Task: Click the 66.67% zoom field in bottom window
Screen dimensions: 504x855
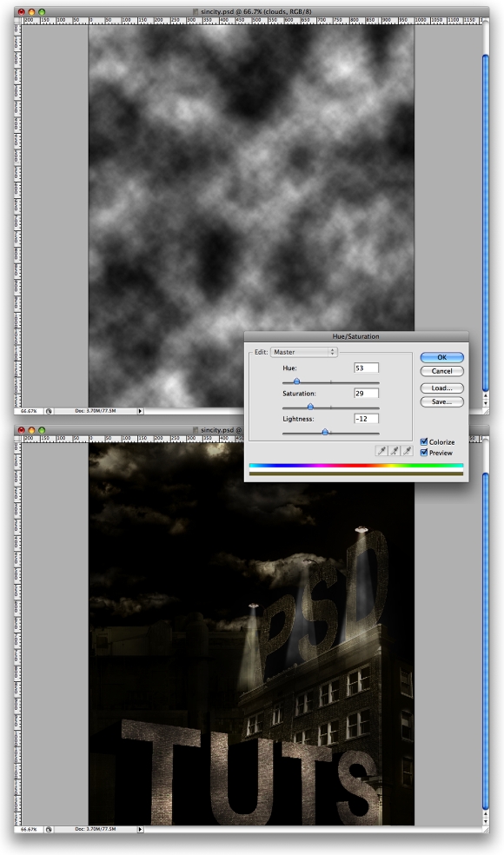Action: click(30, 830)
